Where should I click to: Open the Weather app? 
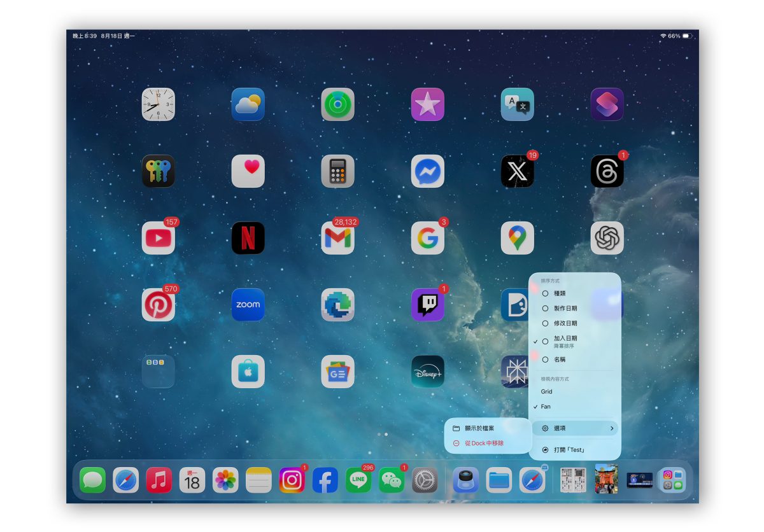(248, 104)
